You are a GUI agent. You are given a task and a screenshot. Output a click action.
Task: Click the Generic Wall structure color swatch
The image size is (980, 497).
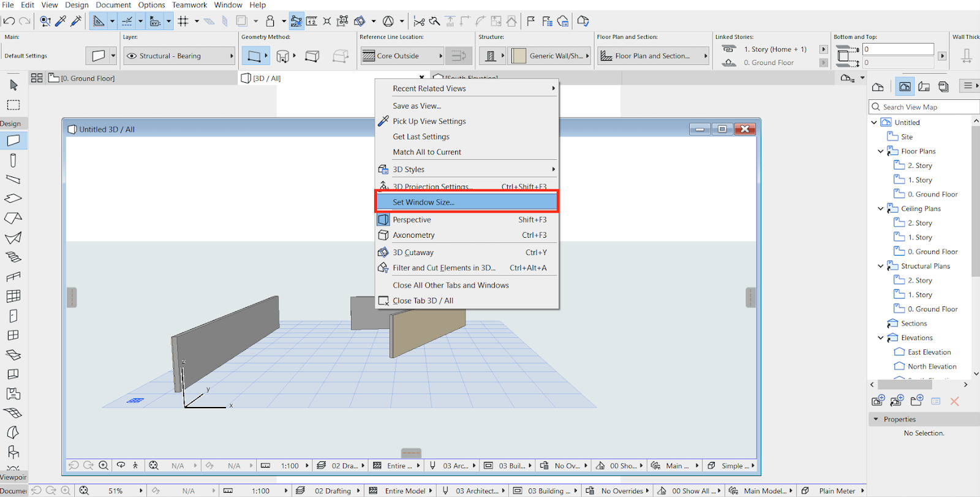tap(519, 56)
